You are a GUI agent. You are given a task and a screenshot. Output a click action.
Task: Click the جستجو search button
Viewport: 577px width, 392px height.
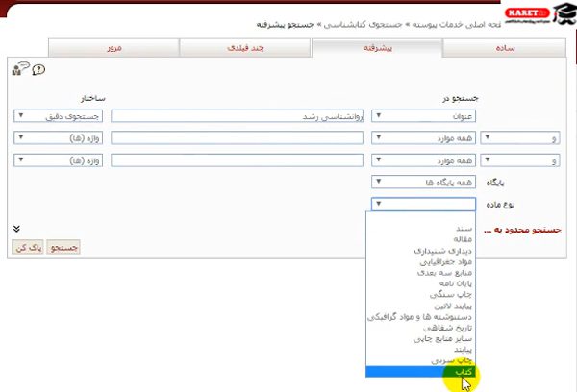tap(63, 247)
